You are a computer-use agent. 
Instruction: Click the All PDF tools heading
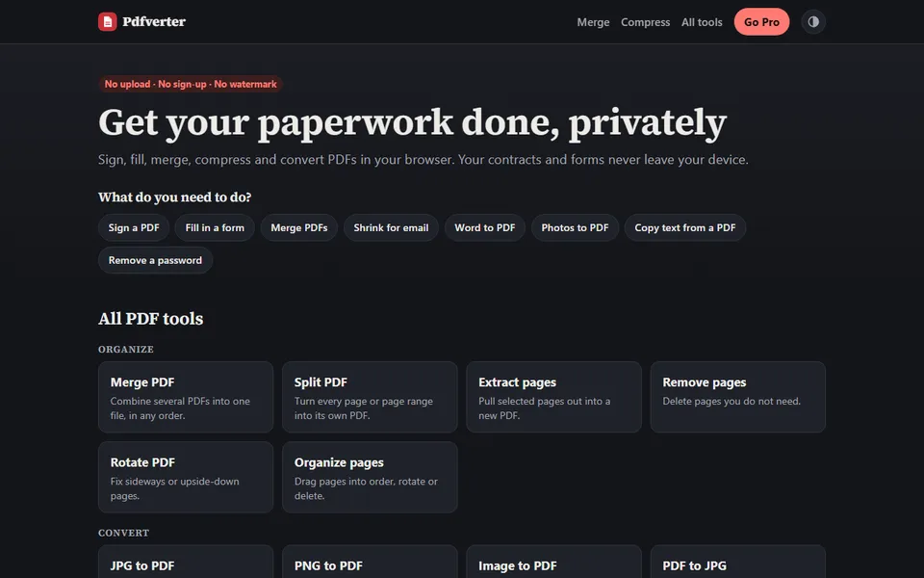tap(151, 319)
